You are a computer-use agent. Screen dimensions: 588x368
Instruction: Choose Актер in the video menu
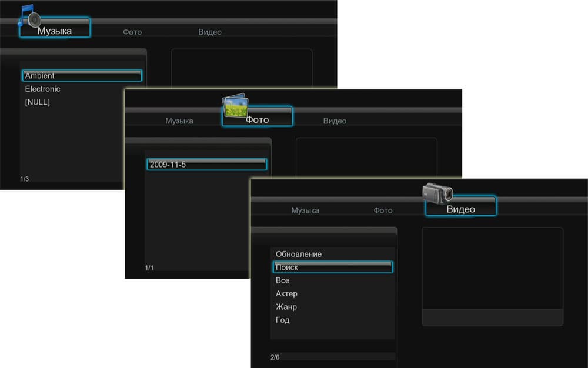point(286,294)
